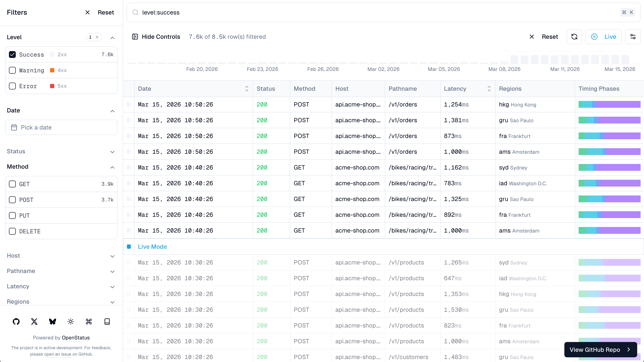The height and width of the screenshot is (362, 644).
Task: Enable the POST method checkbox
Action: (12, 200)
